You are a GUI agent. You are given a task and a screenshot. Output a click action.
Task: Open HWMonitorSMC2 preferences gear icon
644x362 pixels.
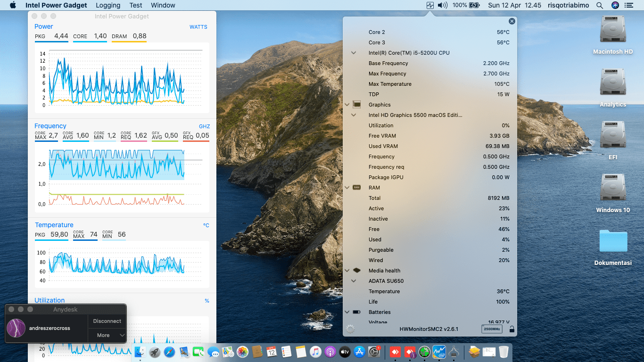(350, 329)
